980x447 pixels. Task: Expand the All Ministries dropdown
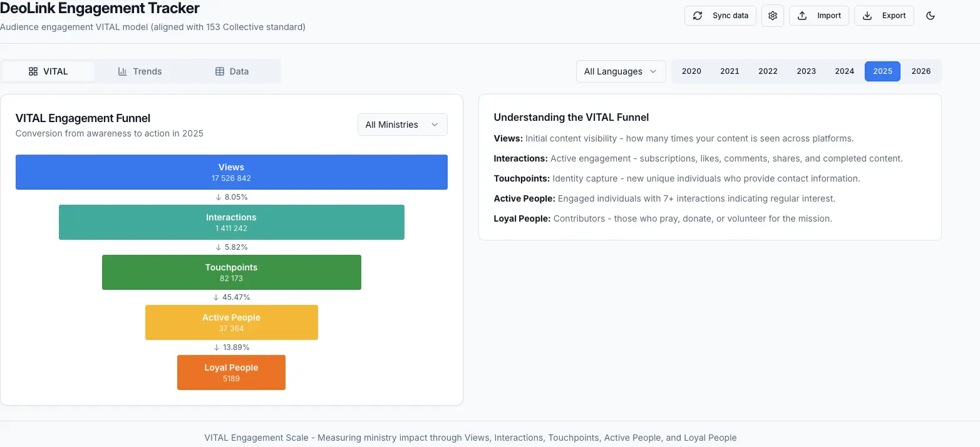(402, 125)
